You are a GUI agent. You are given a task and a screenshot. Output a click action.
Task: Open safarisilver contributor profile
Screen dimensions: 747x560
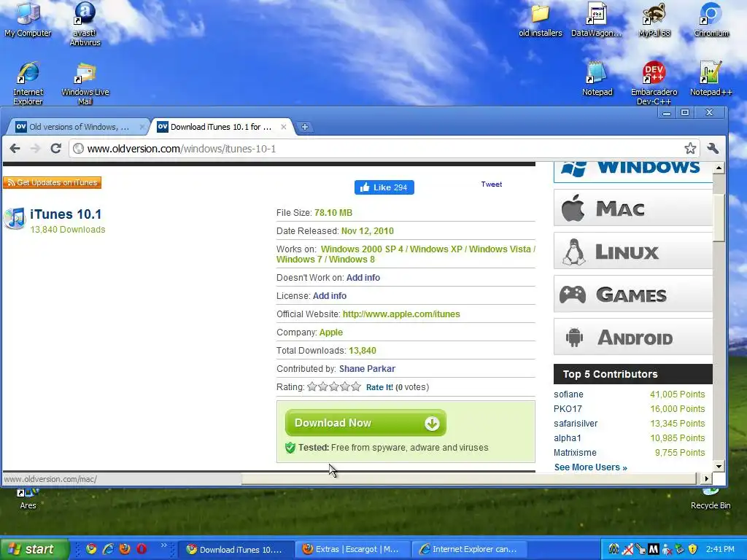click(x=576, y=424)
